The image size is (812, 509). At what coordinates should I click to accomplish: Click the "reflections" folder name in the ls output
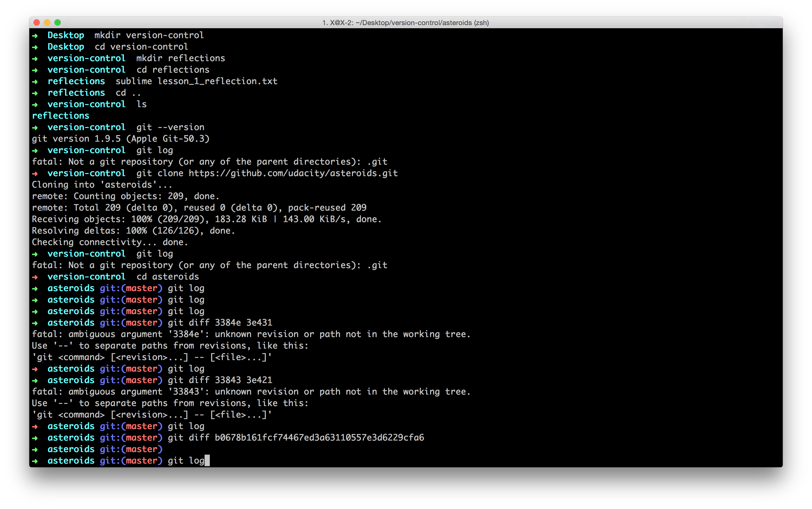coord(61,115)
